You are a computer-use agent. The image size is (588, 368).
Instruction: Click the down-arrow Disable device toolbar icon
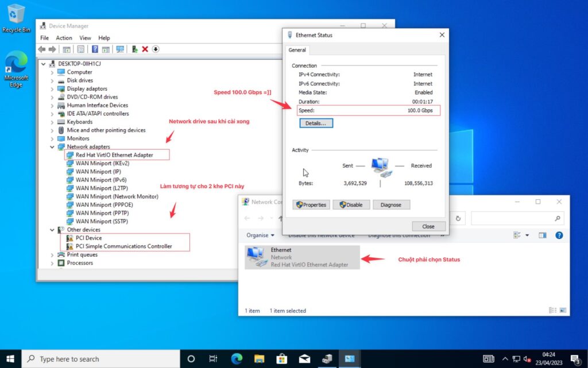156,49
